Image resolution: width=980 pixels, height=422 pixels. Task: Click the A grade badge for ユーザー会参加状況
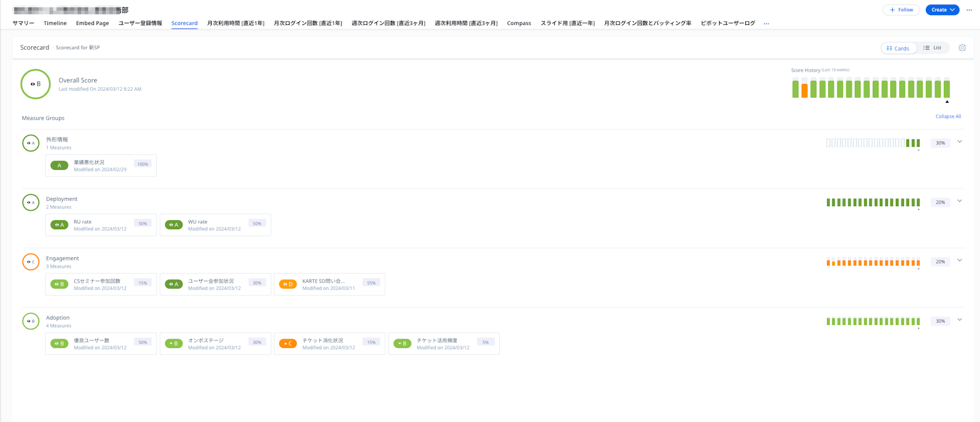click(174, 284)
